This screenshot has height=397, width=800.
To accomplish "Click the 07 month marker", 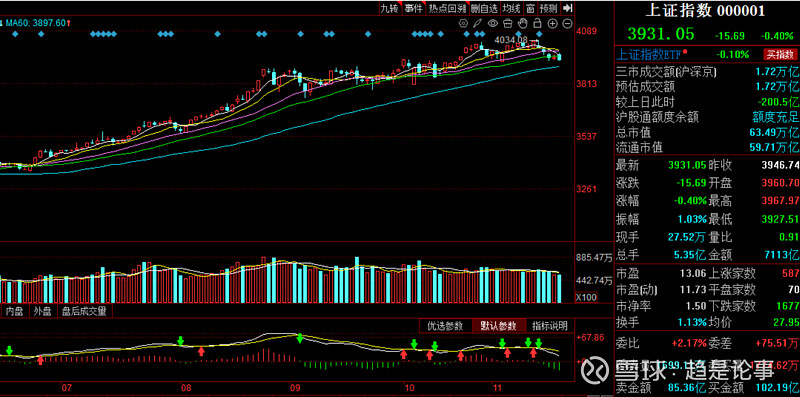I will point(66,387).
